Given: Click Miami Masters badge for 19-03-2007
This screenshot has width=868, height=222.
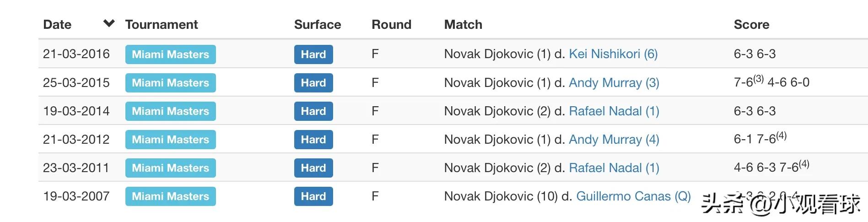Looking at the screenshot, I should pyautogui.click(x=170, y=196).
